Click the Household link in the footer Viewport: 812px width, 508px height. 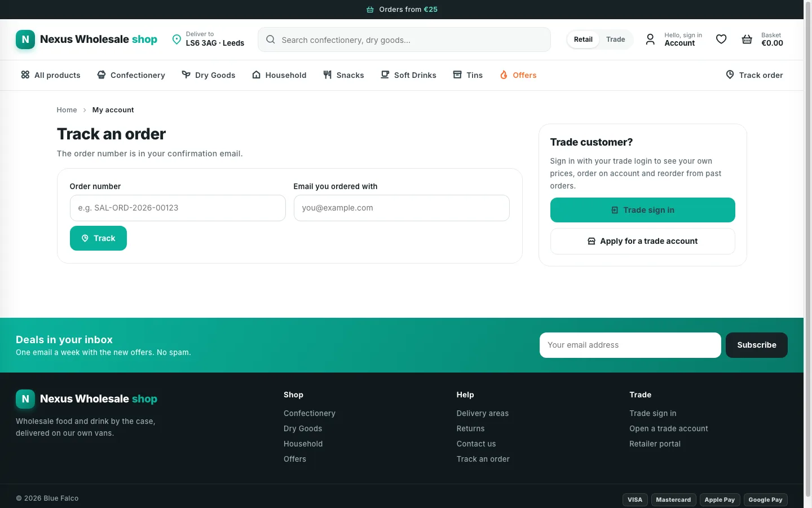click(x=303, y=444)
